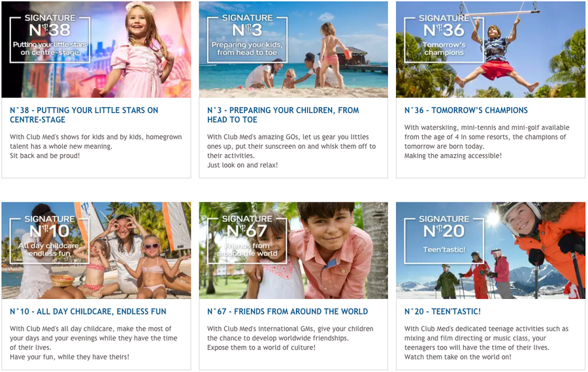This screenshot has height=372, width=588.
Task: Click the 'N°10 - All day childcare, endless fun' heading
Action: pyautogui.click(x=88, y=312)
